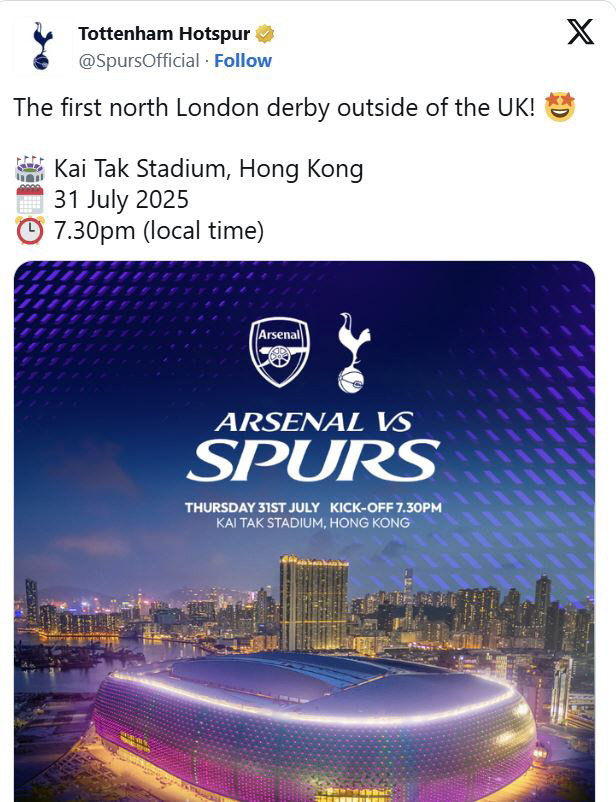Image resolution: width=616 pixels, height=802 pixels.
Task: Open the Arsenal vs Spurs poster image
Action: (304, 531)
